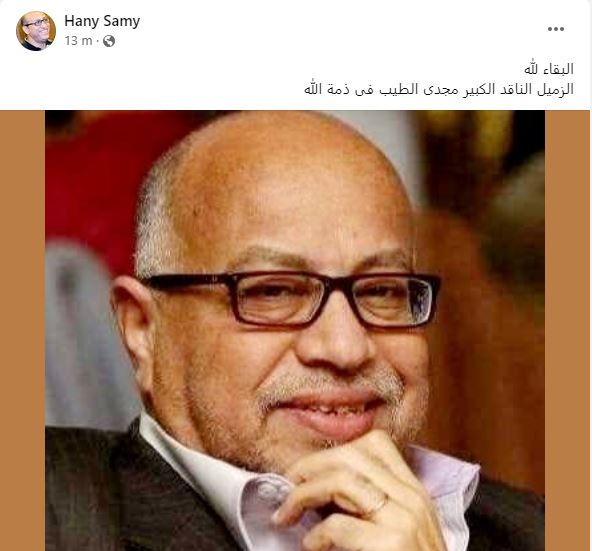Click the globe Public audience icon
Viewport: 592px width, 551px height.
click(x=109, y=41)
